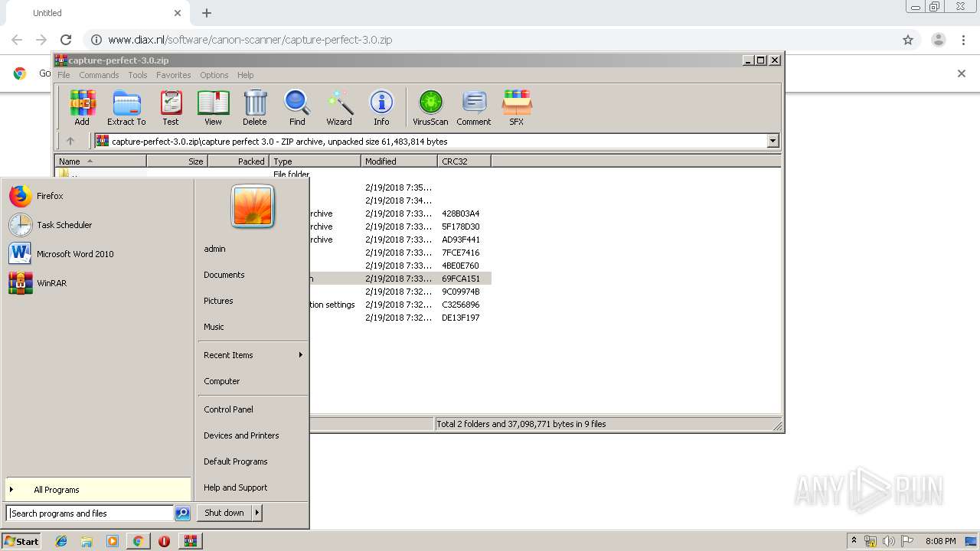
Task: Expand All Programs list
Action: pyautogui.click(x=98, y=490)
